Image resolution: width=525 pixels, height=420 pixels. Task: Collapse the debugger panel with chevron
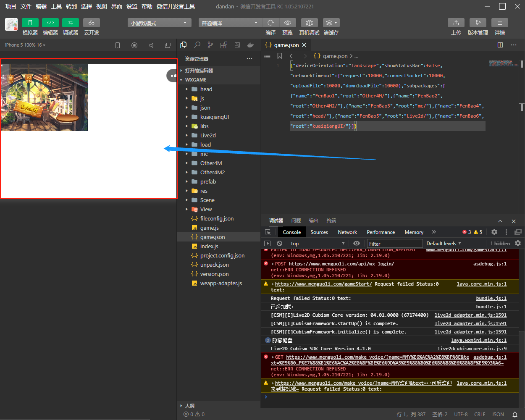(500, 221)
